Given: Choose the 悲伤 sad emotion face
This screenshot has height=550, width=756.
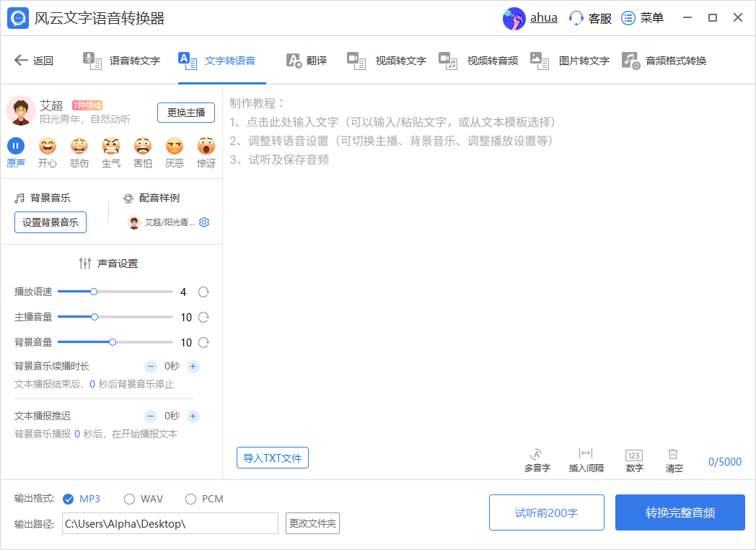Looking at the screenshot, I should tap(79, 147).
